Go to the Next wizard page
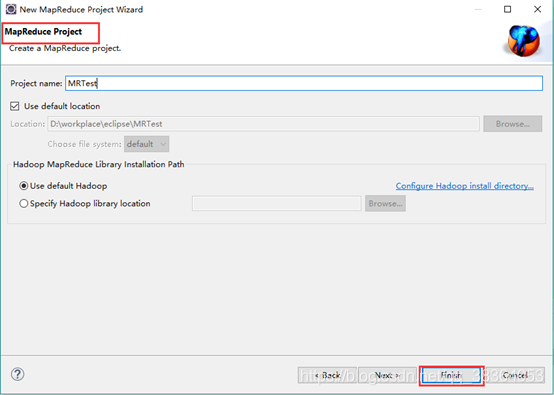Image resolution: width=554 pixels, height=395 pixels. pyautogui.click(x=387, y=375)
